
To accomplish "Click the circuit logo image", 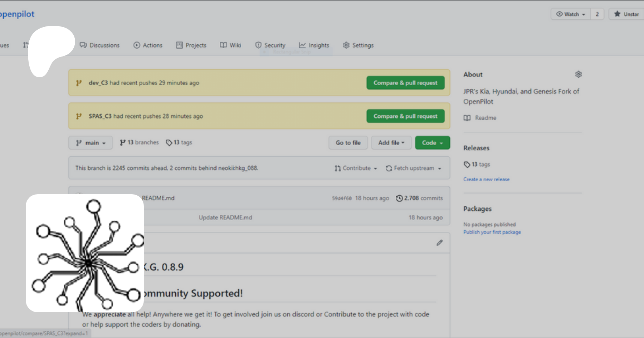I will pos(85,253).
